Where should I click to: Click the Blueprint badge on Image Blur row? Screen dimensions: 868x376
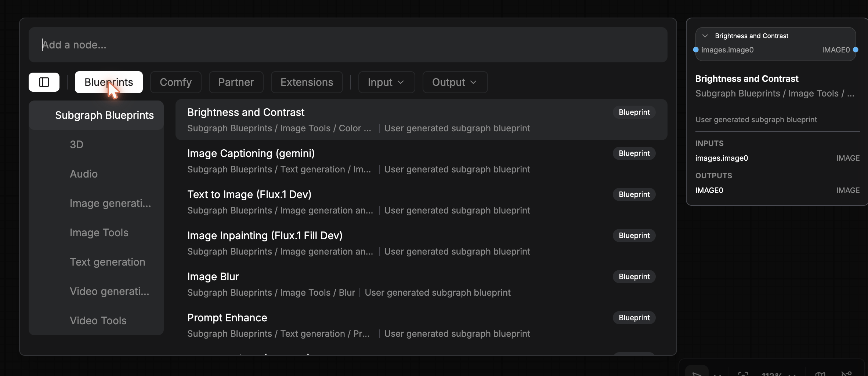[x=634, y=277]
